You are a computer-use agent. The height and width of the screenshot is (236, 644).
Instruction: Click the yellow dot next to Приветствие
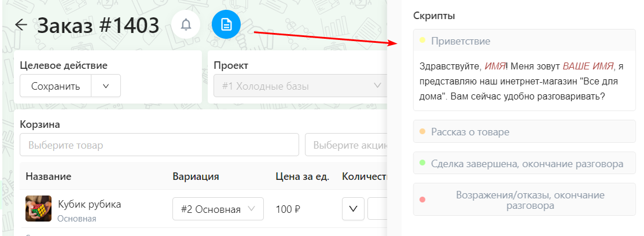click(422, 40)
